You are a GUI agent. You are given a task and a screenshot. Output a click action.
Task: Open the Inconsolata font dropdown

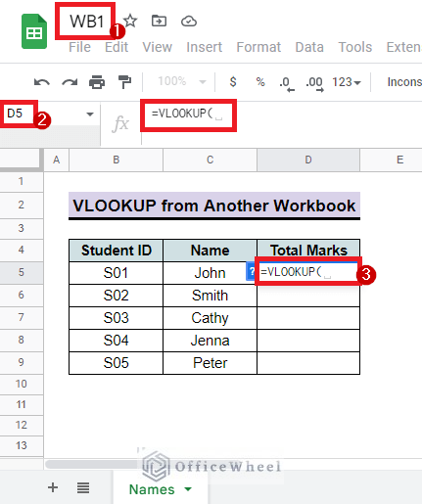coord(404,82)
